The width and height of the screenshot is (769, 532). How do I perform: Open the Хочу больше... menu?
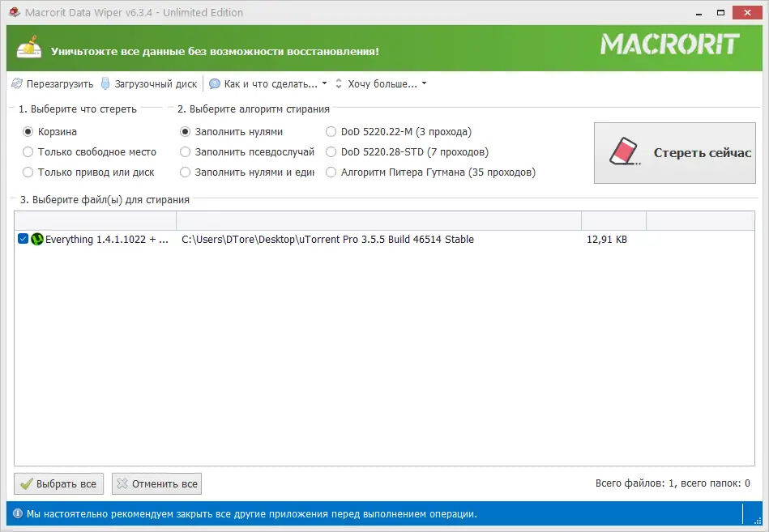[382, 83]
